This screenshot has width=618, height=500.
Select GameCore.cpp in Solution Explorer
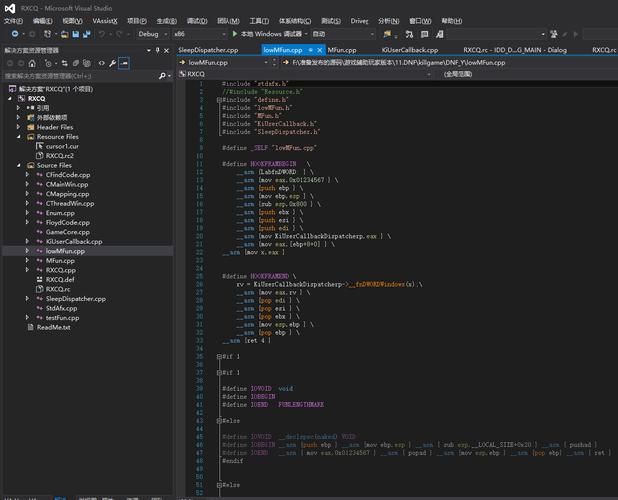(x=67, y=232)
